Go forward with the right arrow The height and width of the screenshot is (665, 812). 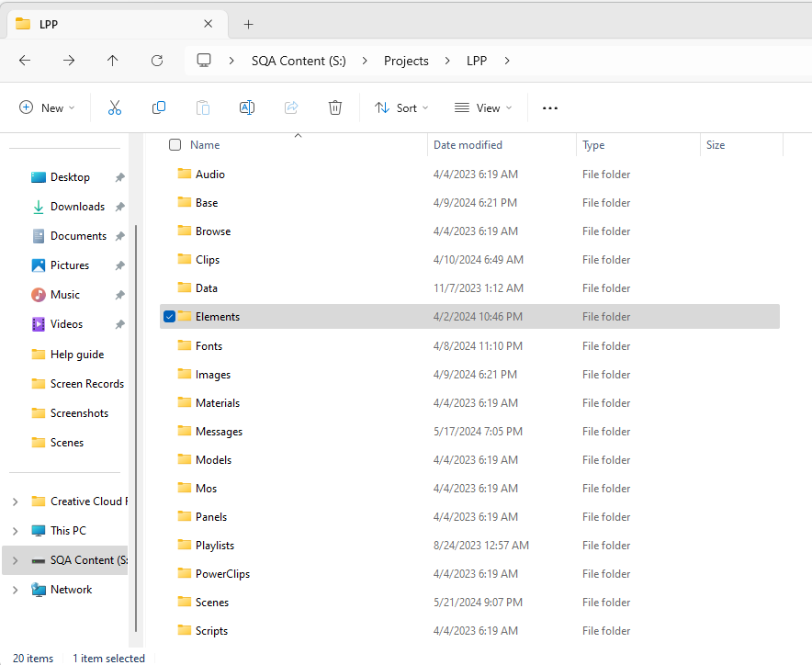tap(68, 61)
